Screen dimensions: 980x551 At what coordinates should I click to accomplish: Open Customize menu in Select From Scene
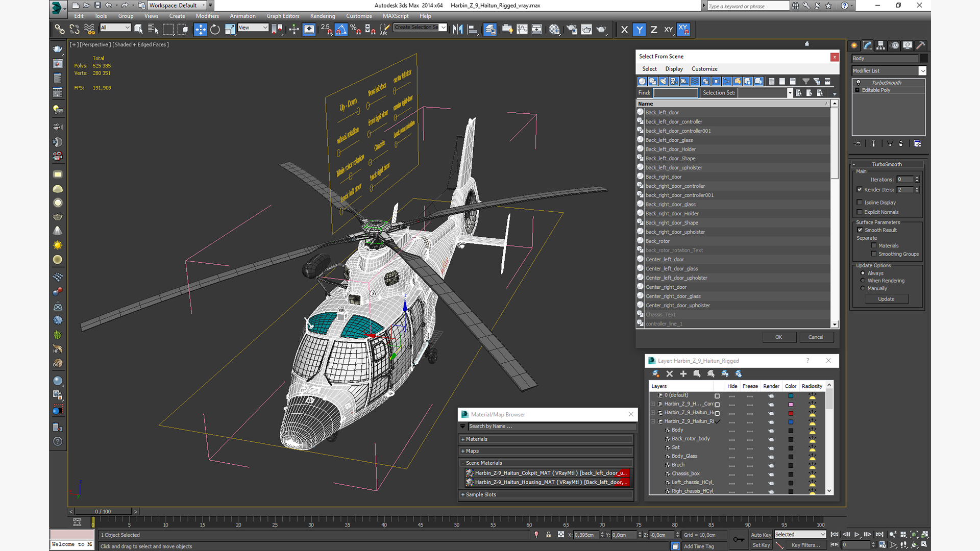click(704, 69)
